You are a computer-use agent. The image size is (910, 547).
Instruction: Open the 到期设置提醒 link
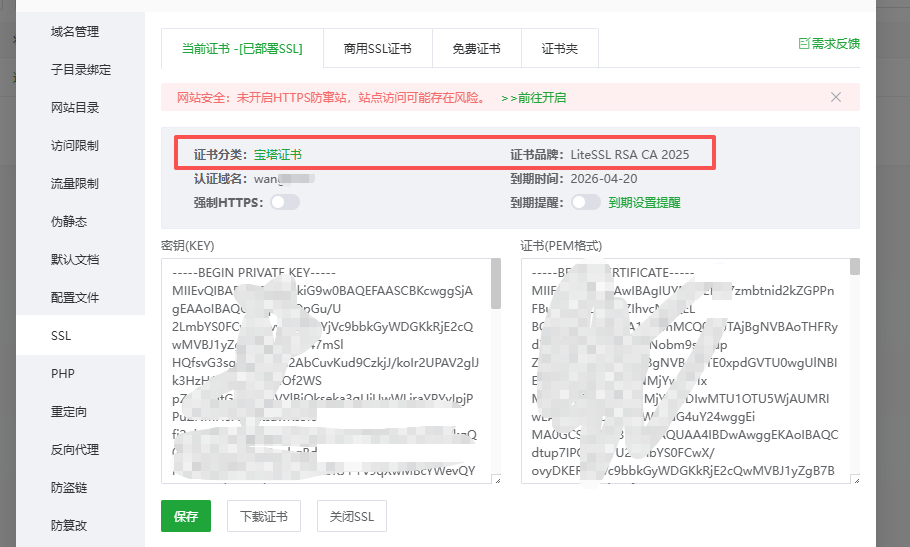coord(644,203)
